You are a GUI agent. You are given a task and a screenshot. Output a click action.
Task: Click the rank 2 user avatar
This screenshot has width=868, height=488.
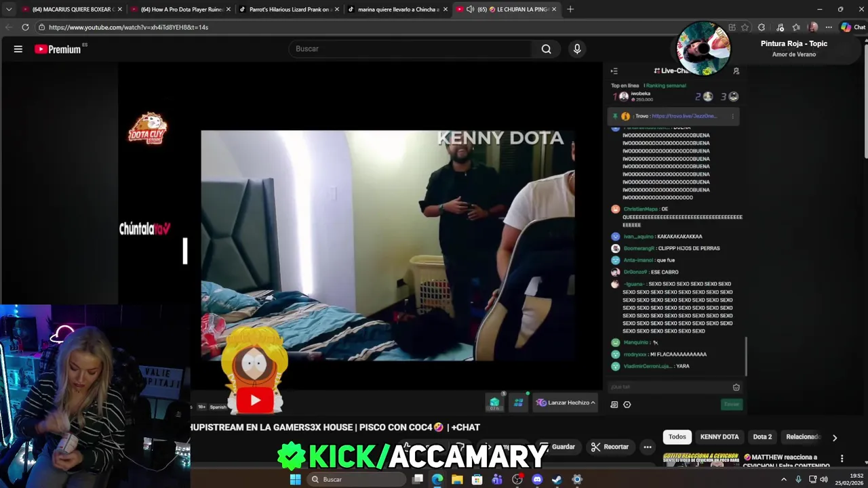pyautogui.click(x=708, y=97)
